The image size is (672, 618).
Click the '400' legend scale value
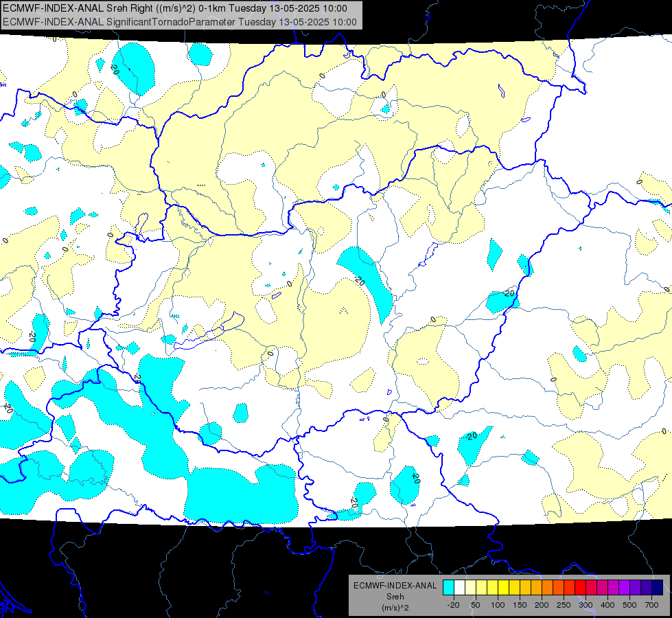(607, 605)
